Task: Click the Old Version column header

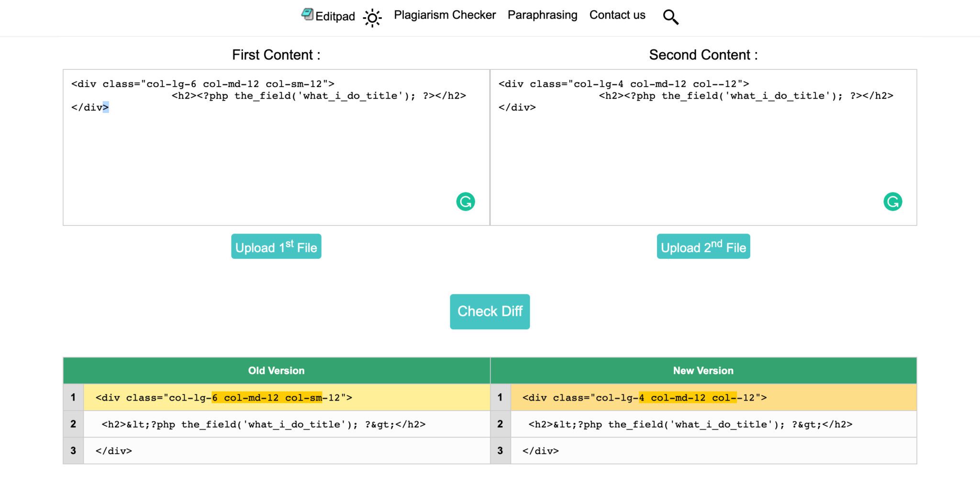Action: 276,370
